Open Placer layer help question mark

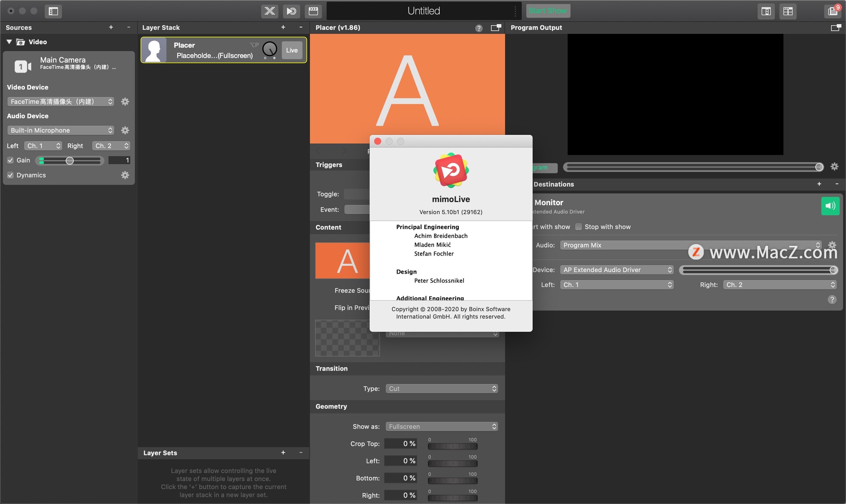(x=479, y=28)
